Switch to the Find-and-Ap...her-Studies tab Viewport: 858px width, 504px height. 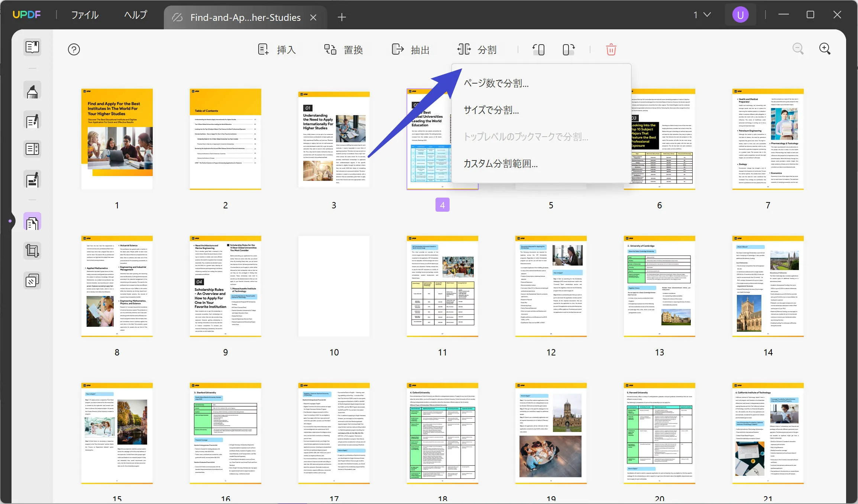click(x=245, y=17)
